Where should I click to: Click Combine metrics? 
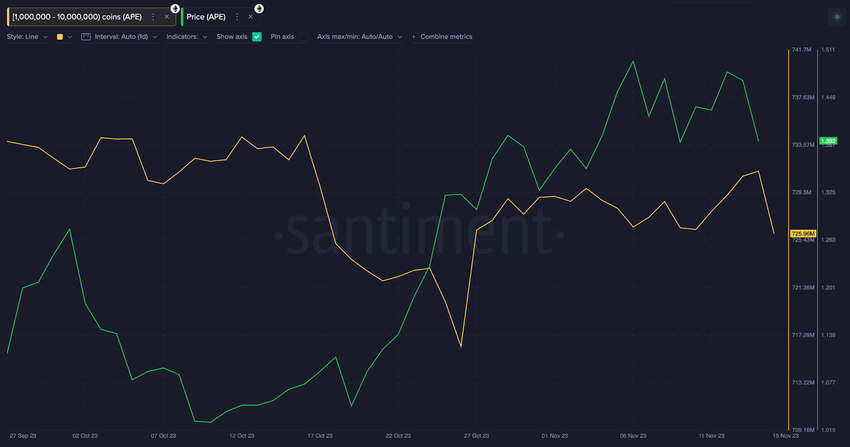(446, 37)
